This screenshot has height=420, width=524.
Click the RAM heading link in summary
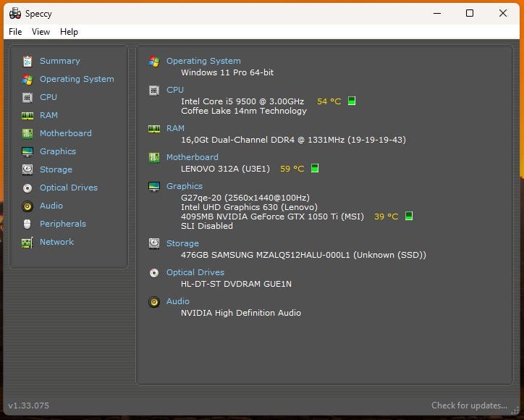point(175,128)
